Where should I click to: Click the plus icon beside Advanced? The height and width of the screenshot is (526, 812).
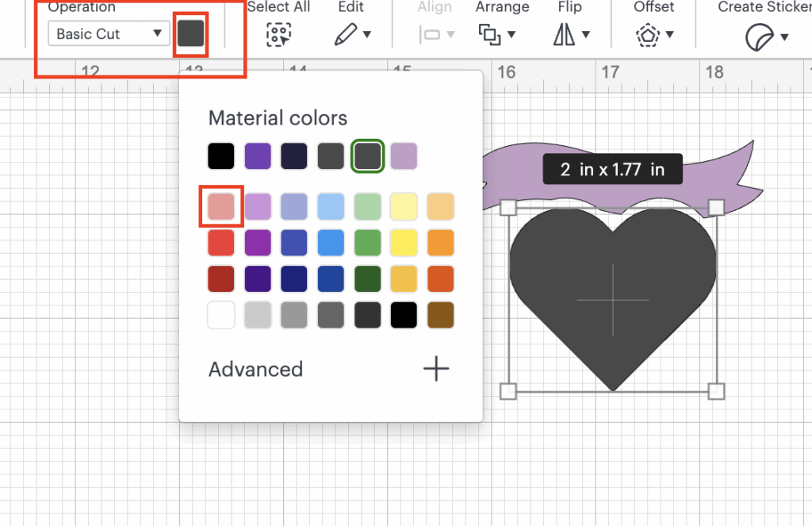(436, 369)
